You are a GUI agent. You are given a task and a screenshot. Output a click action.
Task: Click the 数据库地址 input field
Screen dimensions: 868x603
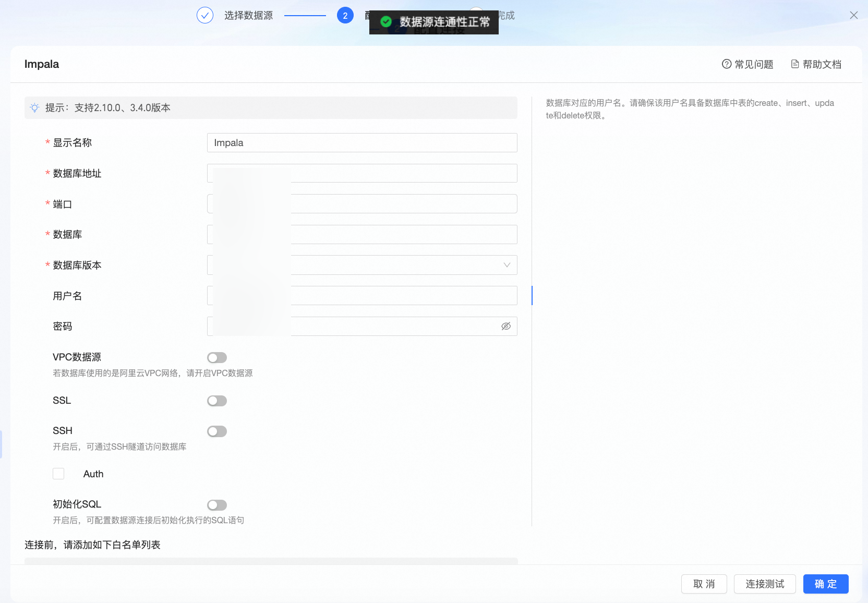[x=362, y=173]
